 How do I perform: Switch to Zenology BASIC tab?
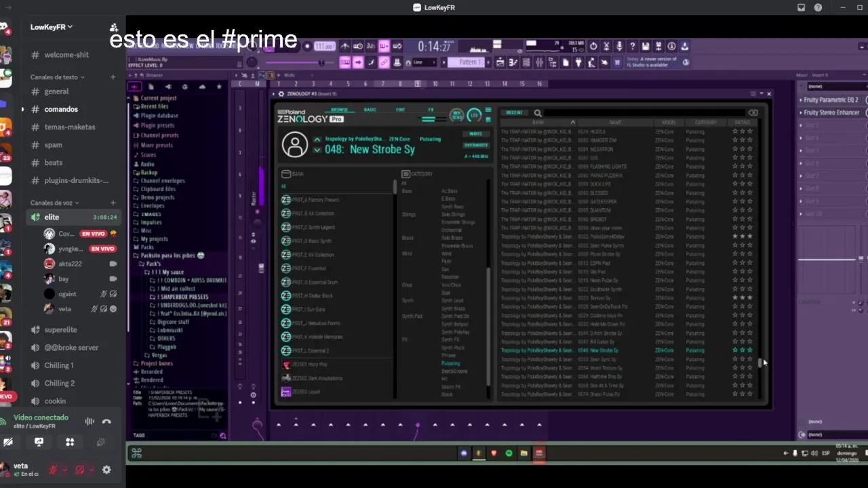(x=370, y=110)
